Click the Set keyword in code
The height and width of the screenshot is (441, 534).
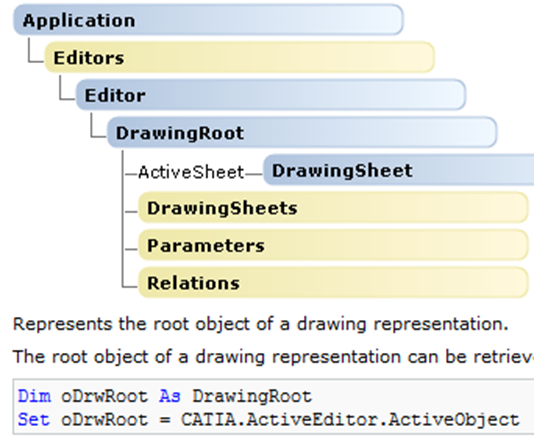pos(34,420)
